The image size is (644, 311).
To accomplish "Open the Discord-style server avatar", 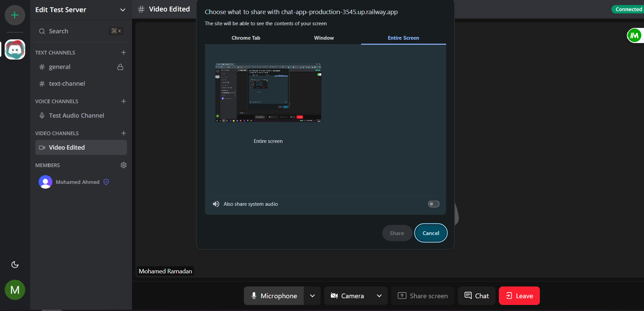I will (x=15, y=49).
